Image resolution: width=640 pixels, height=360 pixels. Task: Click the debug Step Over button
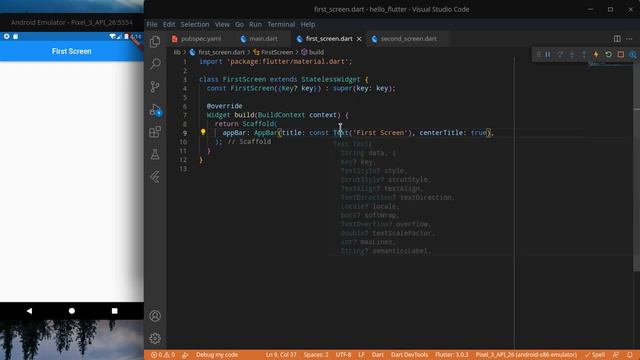pos(560,54)
